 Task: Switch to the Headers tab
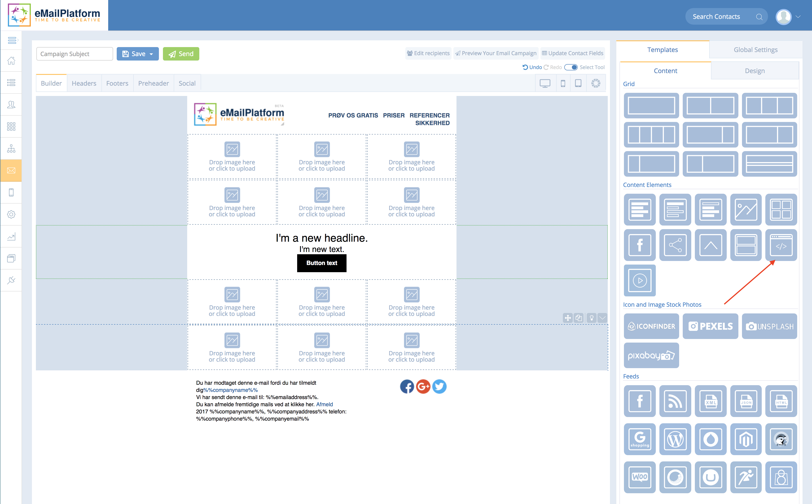[x=84, y=83]
